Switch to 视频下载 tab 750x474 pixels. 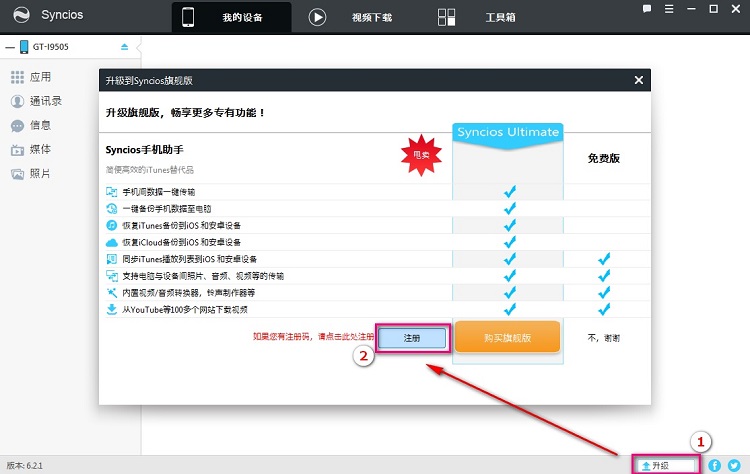pos(350,17)
